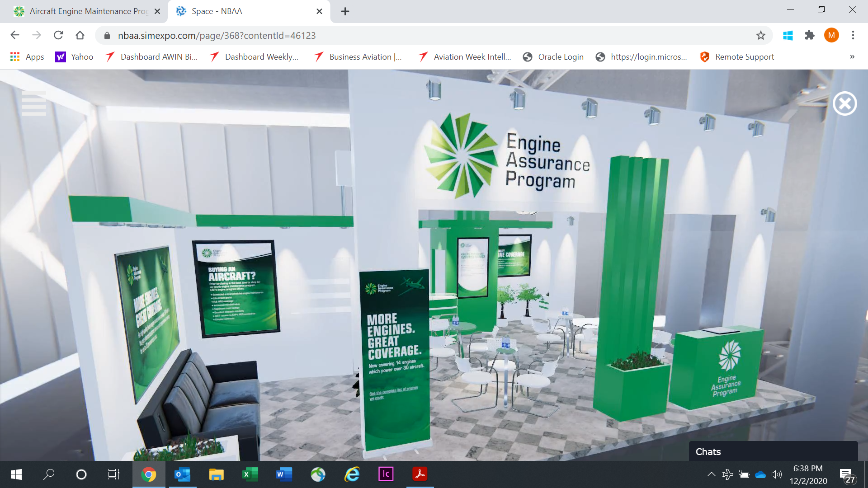Open the Chrome profile avatar M

coord(831,35)
